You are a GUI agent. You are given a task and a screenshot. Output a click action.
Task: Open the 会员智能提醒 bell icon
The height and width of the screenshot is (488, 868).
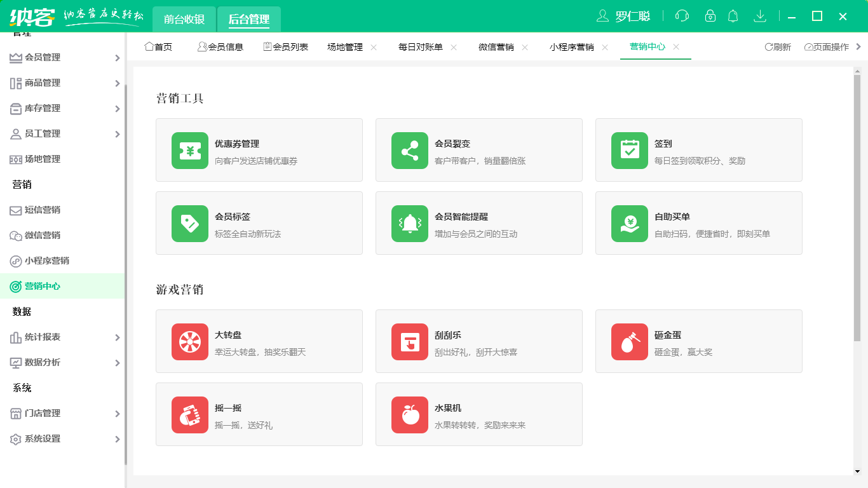(410, 223)
